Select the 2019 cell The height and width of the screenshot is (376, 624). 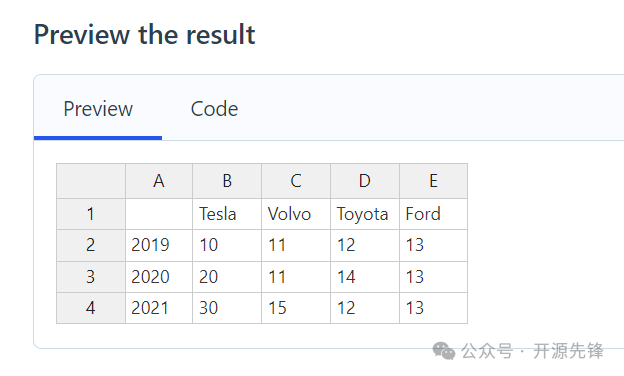pos(159,245)
